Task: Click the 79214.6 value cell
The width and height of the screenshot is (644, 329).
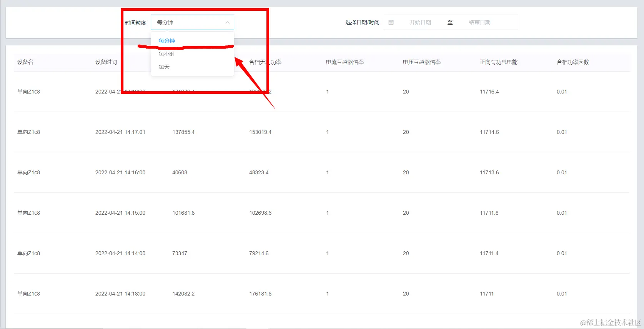Action: click(259, 253)
